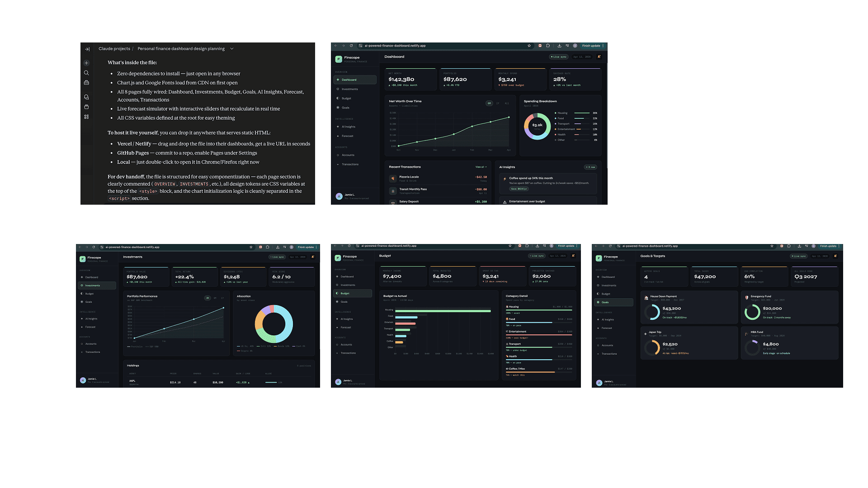Click the Claude sidebar expand arrow icon
Viewport: 868px width, 488px height.
[87, 49]
